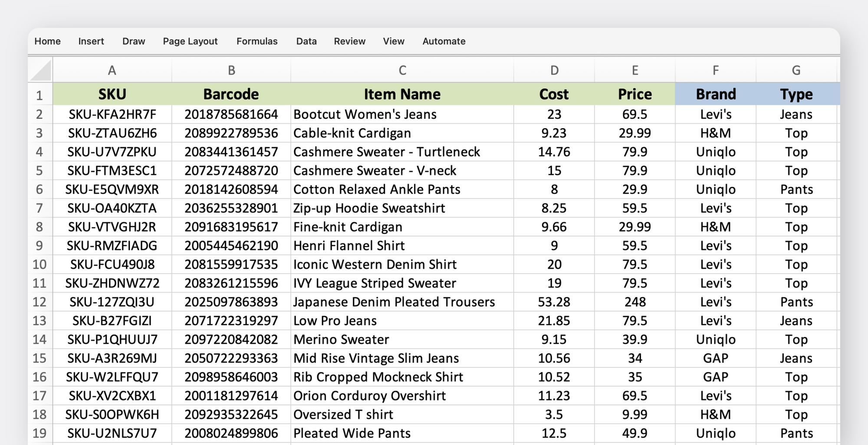Click the SKU header cell
This screenshot has width=868, height=445.
[112, 94]
